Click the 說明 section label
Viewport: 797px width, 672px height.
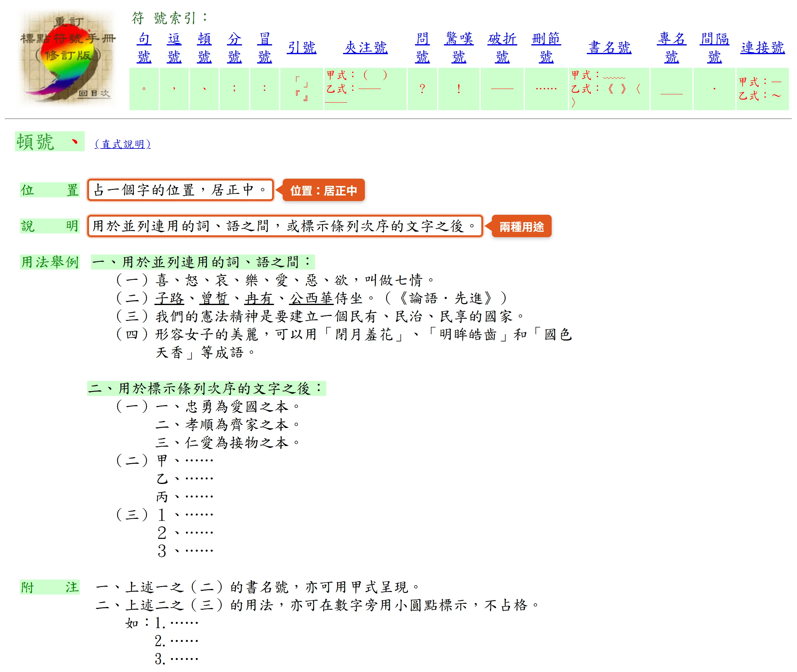[50, 226]
